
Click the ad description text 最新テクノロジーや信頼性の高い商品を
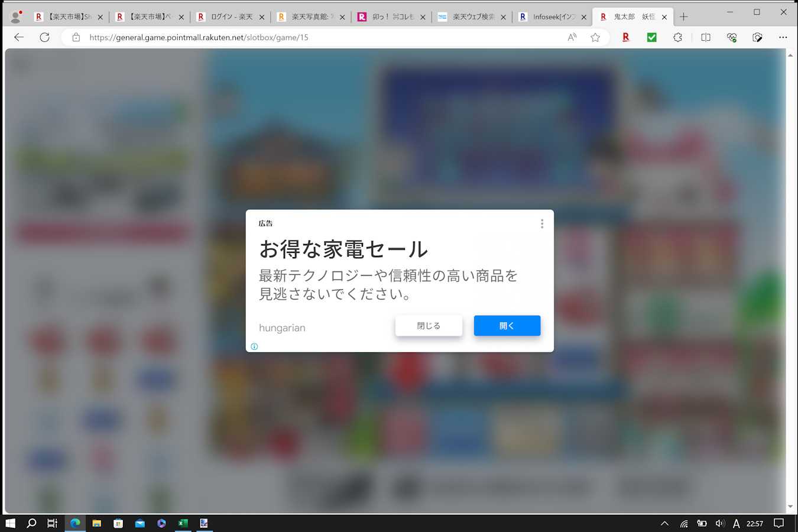pyautogui.click(x=388, y=275)
